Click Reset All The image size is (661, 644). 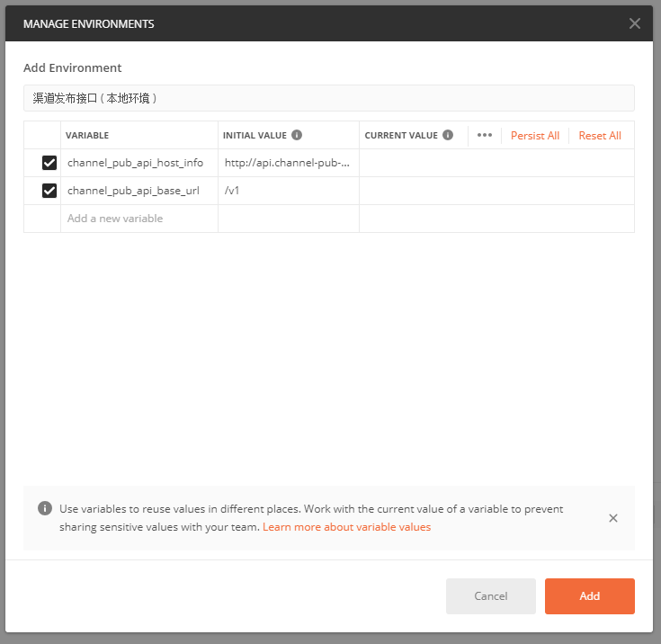(600, 136)
